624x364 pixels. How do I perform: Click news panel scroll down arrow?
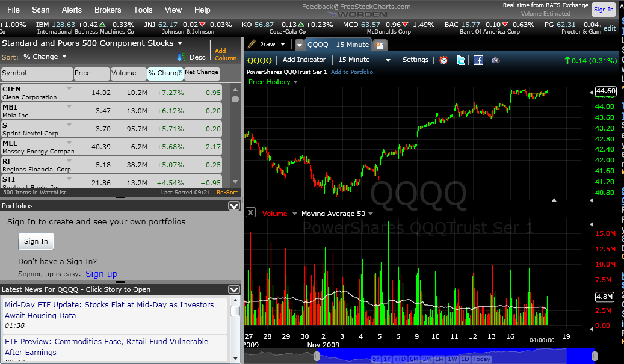coord(235,358)
